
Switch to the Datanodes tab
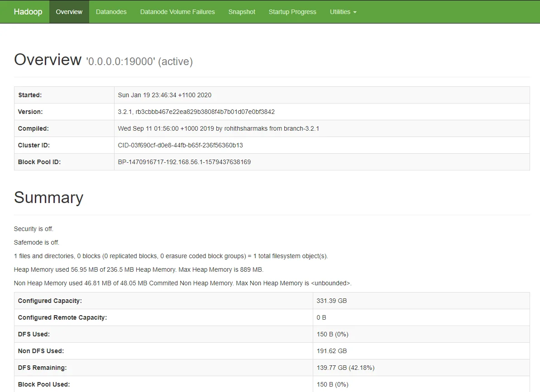[x=111, y=12]
